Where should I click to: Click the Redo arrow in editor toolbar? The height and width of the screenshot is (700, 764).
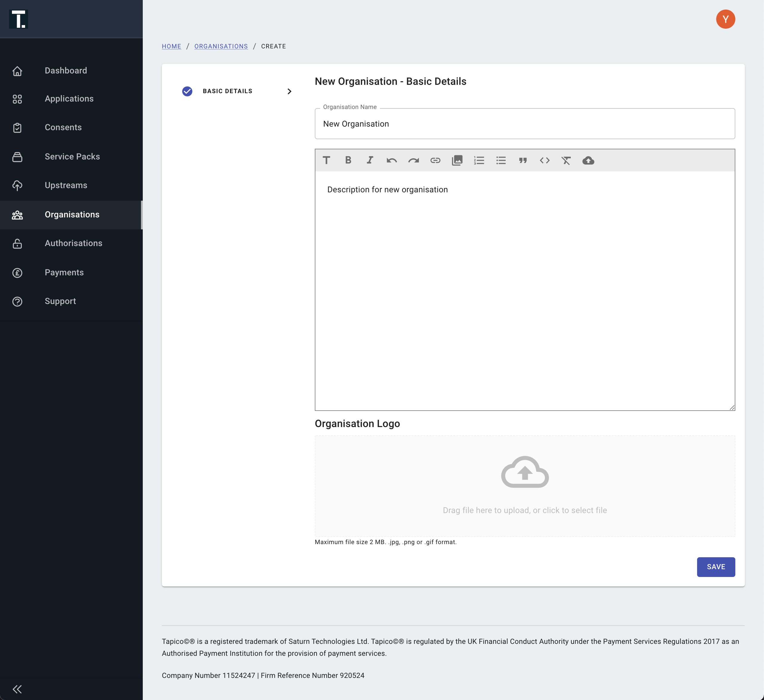(413, 160)
